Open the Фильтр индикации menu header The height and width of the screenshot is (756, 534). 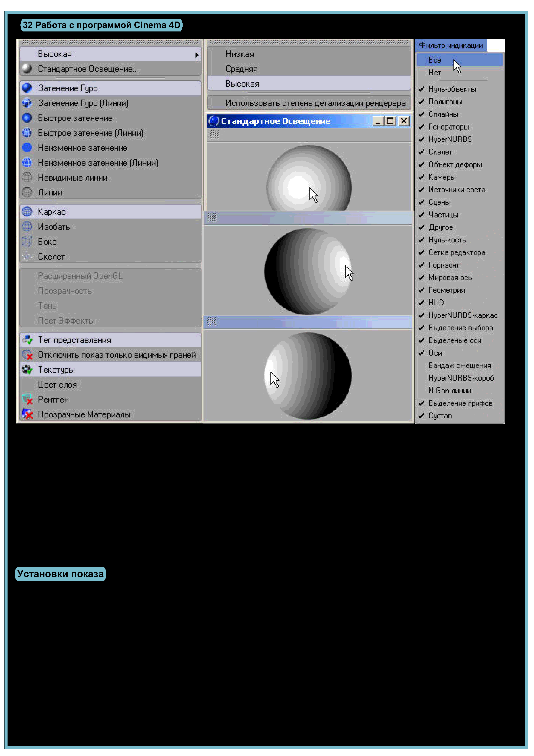click(450, 45)
